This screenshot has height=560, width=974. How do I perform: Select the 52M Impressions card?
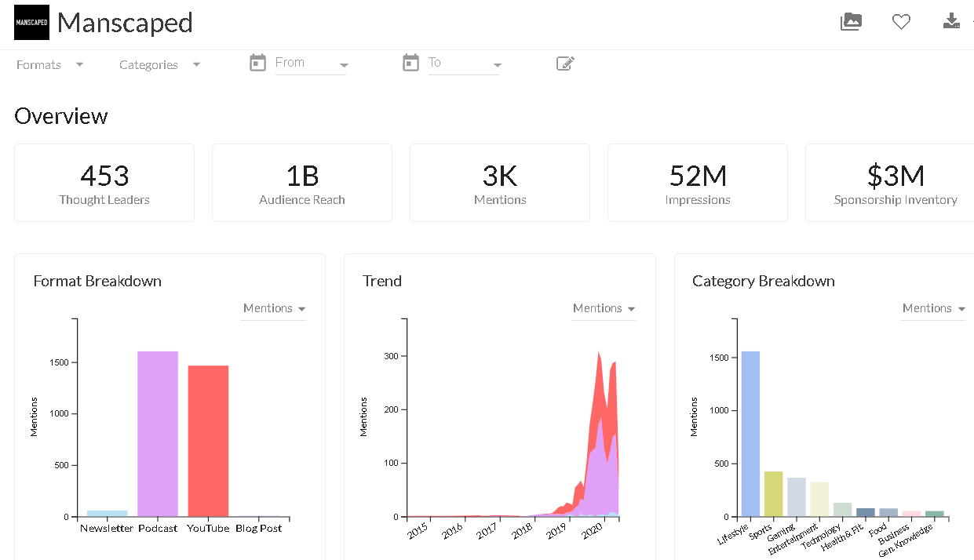[698, 183]
